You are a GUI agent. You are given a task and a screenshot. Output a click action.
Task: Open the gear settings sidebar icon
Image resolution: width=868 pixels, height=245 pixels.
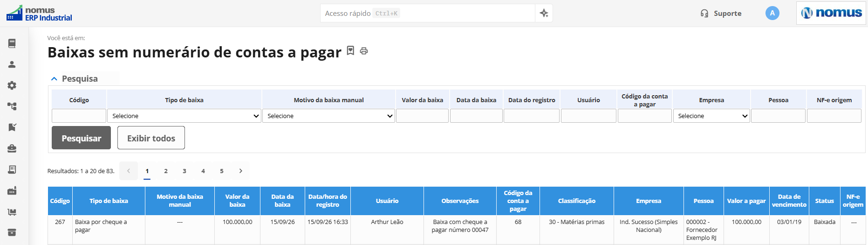tap(12, 85)
